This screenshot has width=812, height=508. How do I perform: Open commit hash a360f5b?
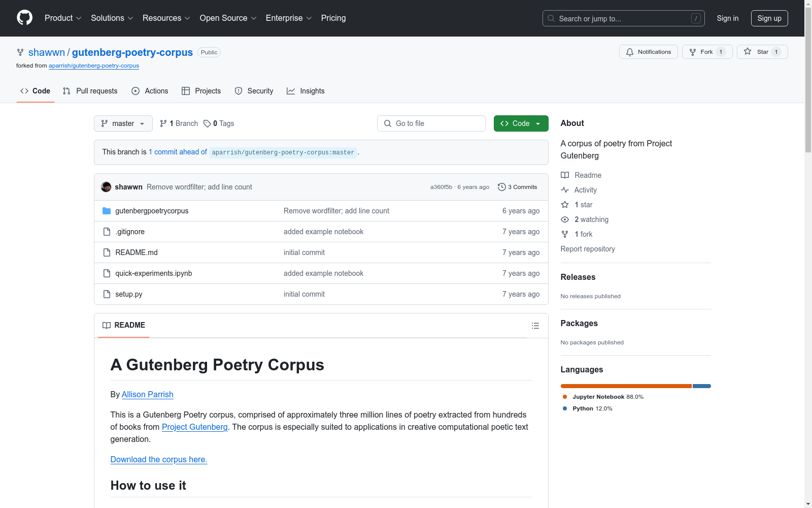pos(441,187)
